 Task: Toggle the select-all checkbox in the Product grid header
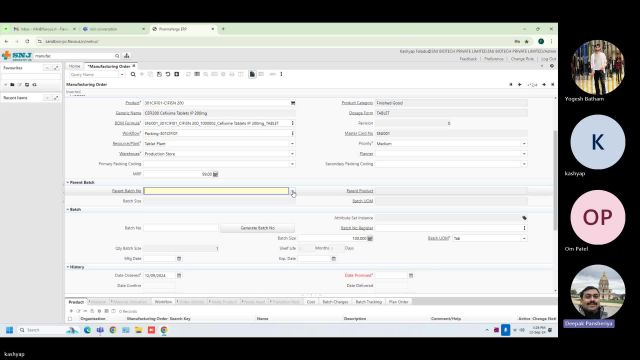point(70,319)
